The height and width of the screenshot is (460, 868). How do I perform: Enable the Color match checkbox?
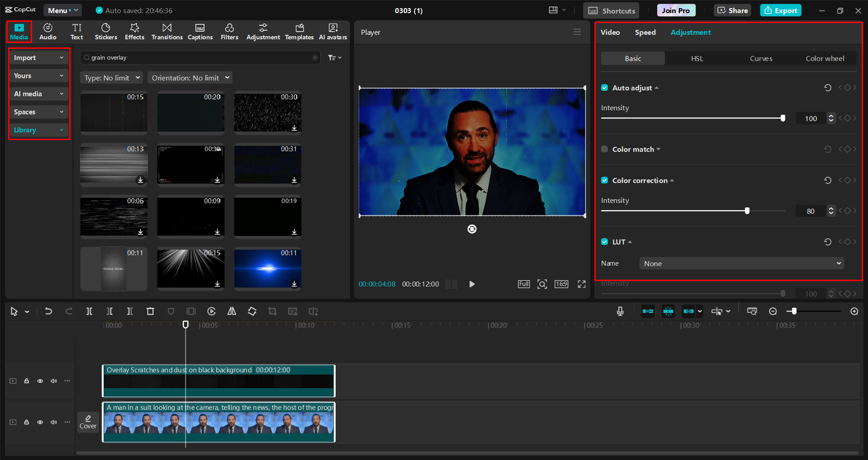[604, 149]
